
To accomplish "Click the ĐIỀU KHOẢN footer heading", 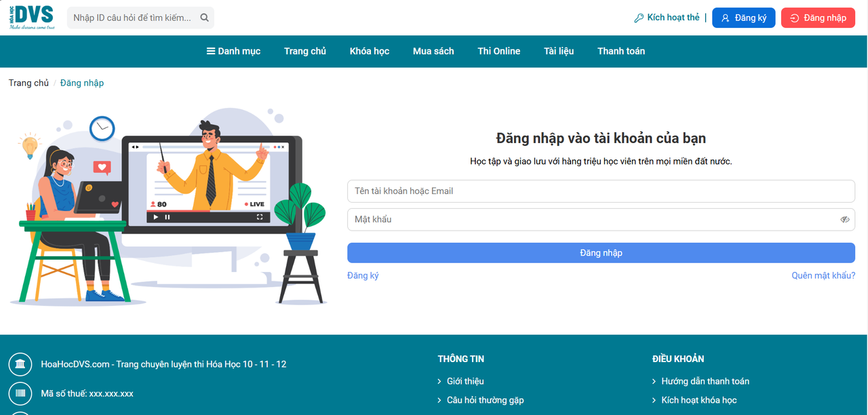I will point(678,359).
